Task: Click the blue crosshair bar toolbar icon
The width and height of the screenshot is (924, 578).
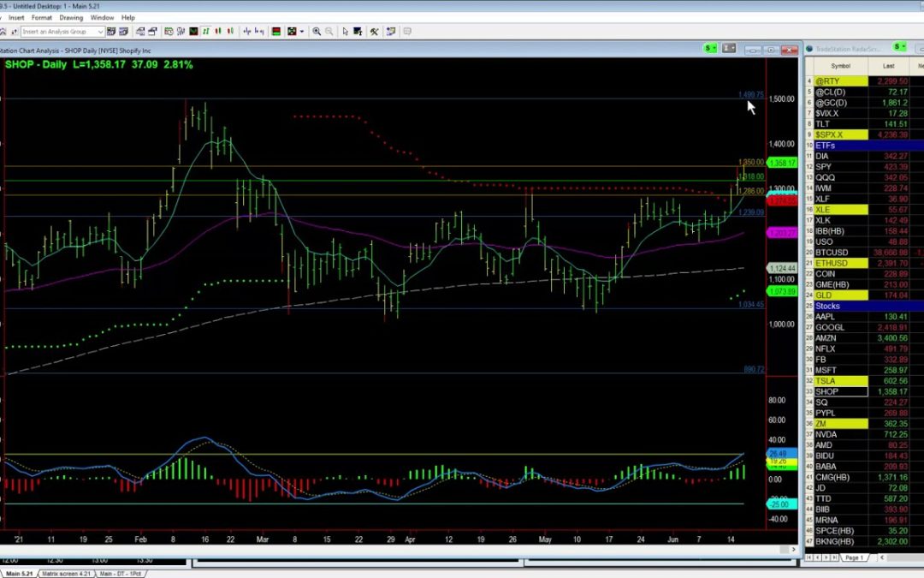Action: point(247,32)
